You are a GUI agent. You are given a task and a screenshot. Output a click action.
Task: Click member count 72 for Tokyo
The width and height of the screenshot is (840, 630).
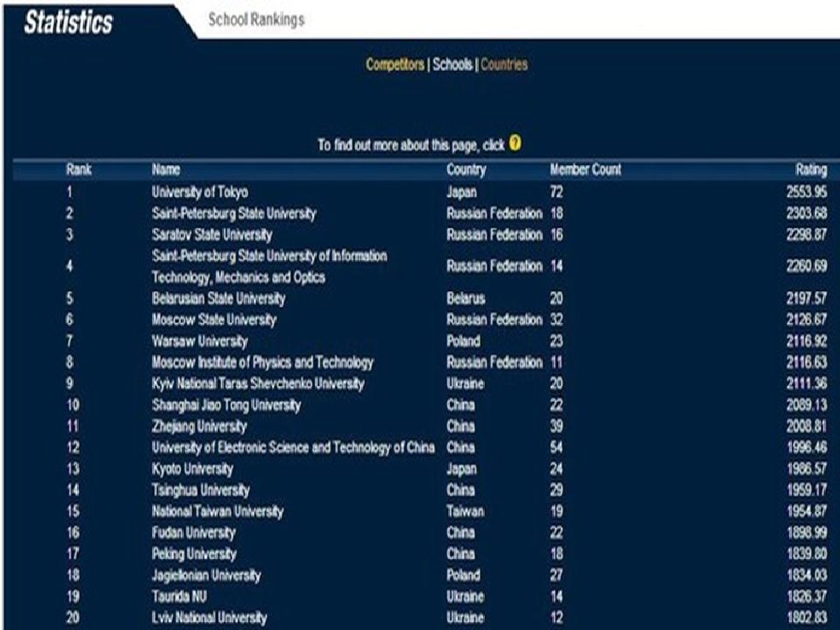[556, 192]
